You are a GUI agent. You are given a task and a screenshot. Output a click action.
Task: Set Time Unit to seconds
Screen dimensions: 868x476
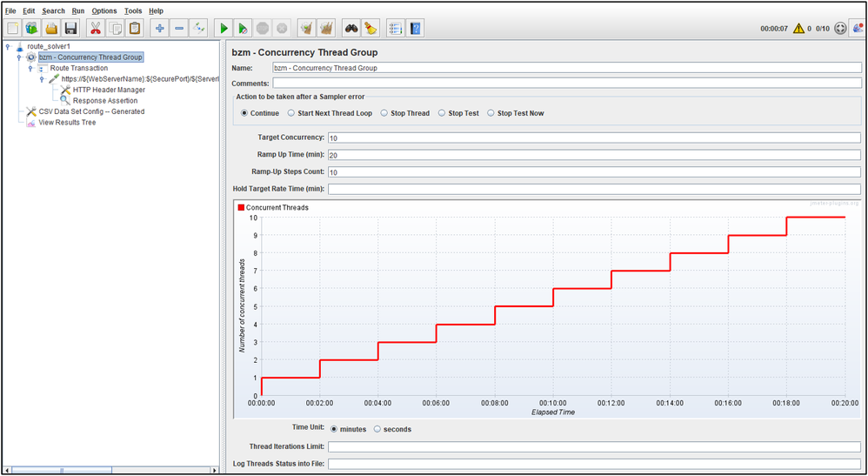tap(377, 429)
